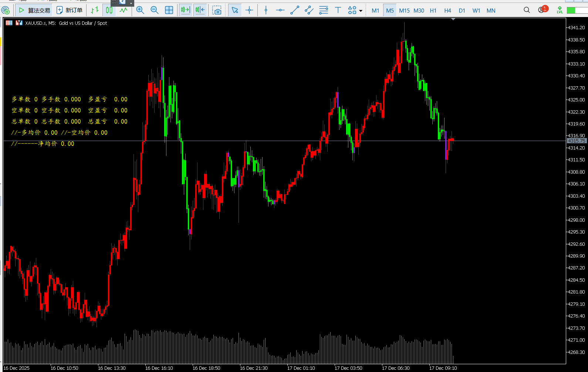Click the green LVL icon
588x372 pixels.
point(560,10)
